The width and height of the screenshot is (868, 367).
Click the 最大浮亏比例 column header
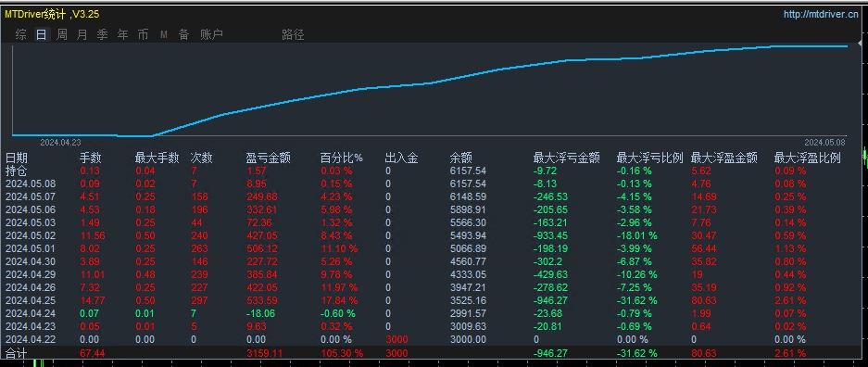pos(650,158)
